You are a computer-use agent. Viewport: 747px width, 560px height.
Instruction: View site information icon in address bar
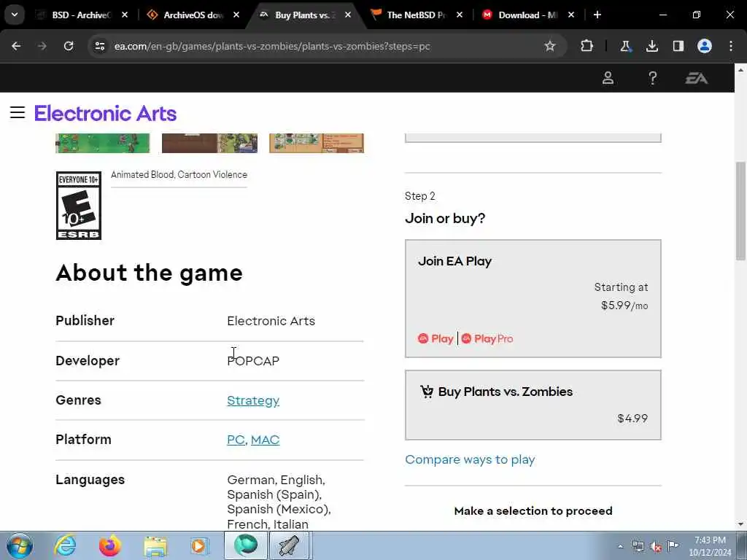(x=99, y=46)
